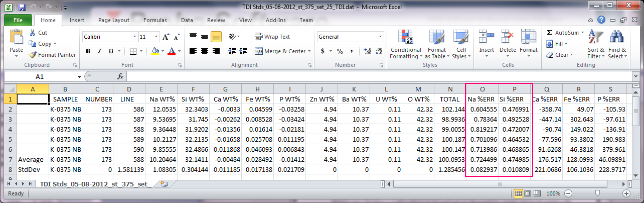Screen dimensions: 644x203
Task: Click the zoom slider handle
Action: (x=597, y=193)
